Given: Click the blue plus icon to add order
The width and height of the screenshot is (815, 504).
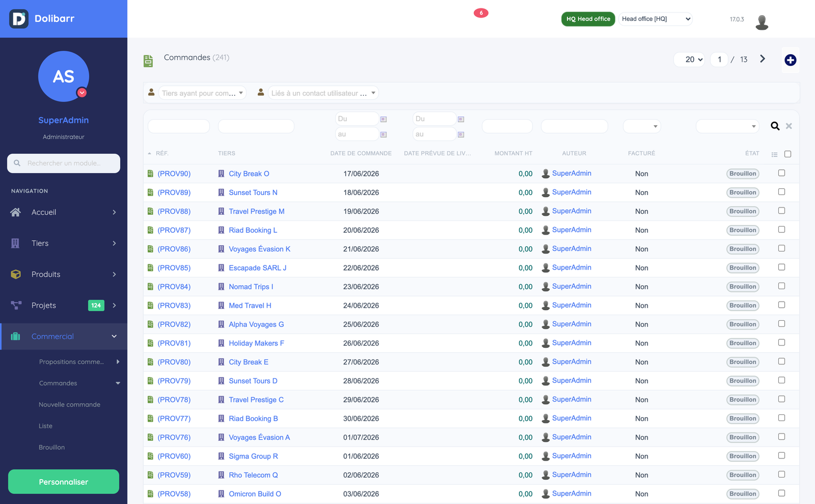Looking at the screenshot, I should click(x=790, y=60).
